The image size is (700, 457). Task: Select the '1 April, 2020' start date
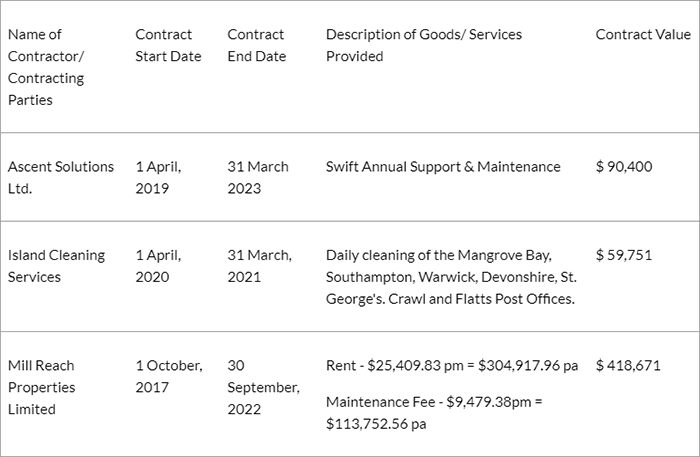158,265
